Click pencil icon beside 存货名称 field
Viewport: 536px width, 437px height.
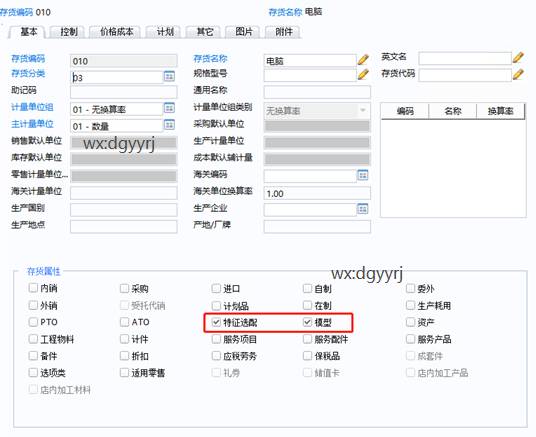pyautogui.click(x=363, y=60)
